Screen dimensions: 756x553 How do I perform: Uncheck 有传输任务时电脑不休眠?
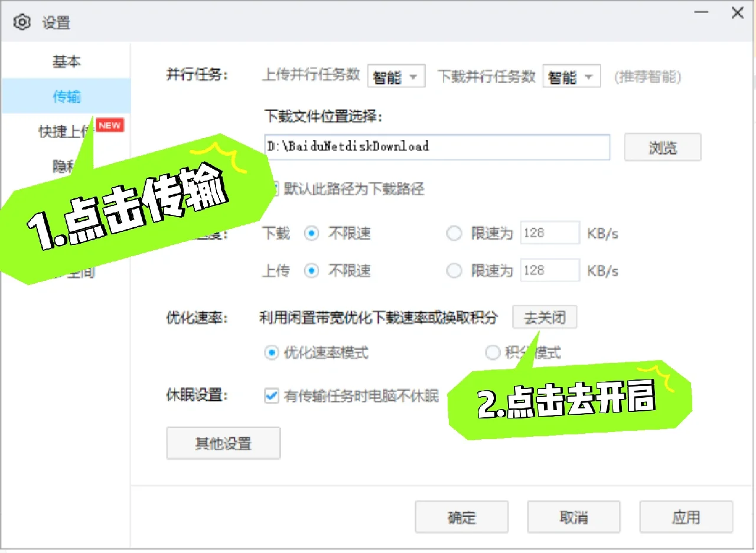pyautogui.click(x=271, y=396)
